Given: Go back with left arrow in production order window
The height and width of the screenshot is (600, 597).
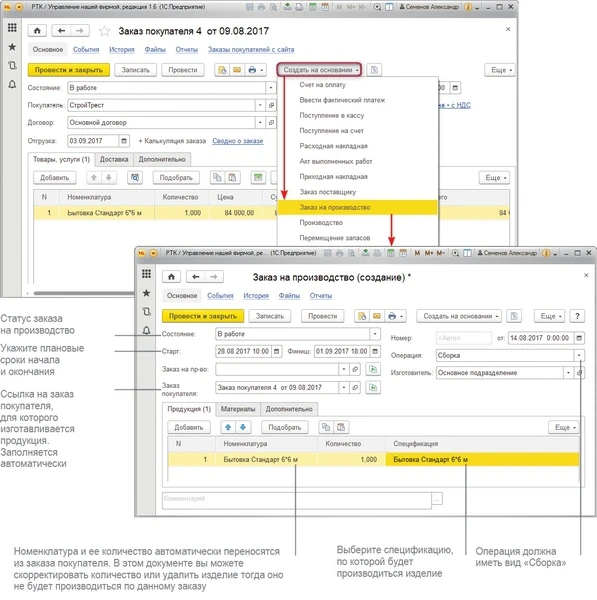Looking at the screenshot, I should click(196, 277).
